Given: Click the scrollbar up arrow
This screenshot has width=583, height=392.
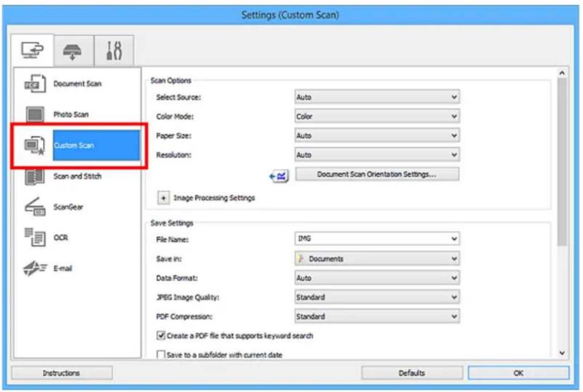Looking at the screenshot, I should pos(562,73).
